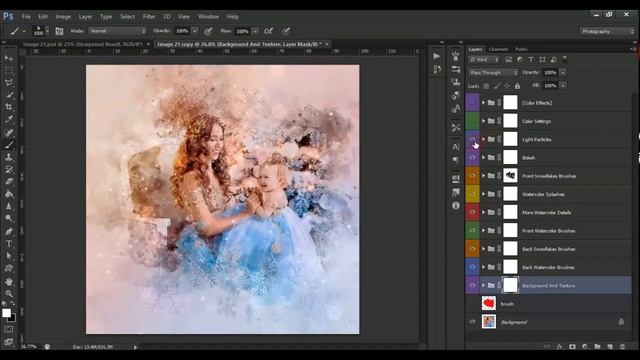Click the Delete layer trash icon
The width and height of the screenshot is (640, 360).
click(622, 347)
